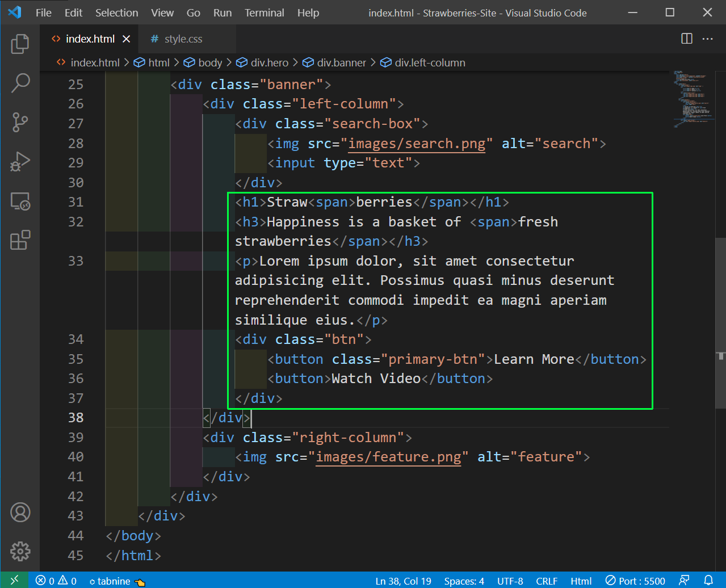Open Source Control view
Image resolution: width=726 pixels, height=588 pixels.
(x=20, y=122)
